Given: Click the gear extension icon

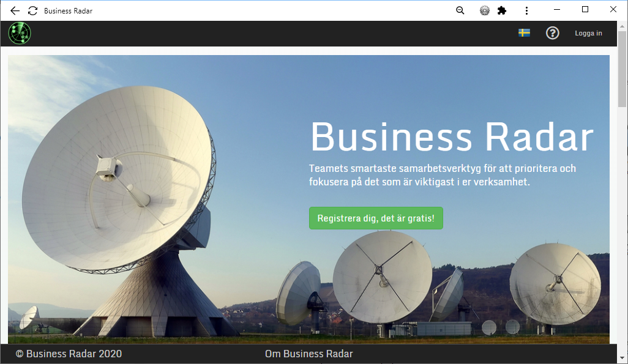Looking at the screenshot, I should [485, 11].
